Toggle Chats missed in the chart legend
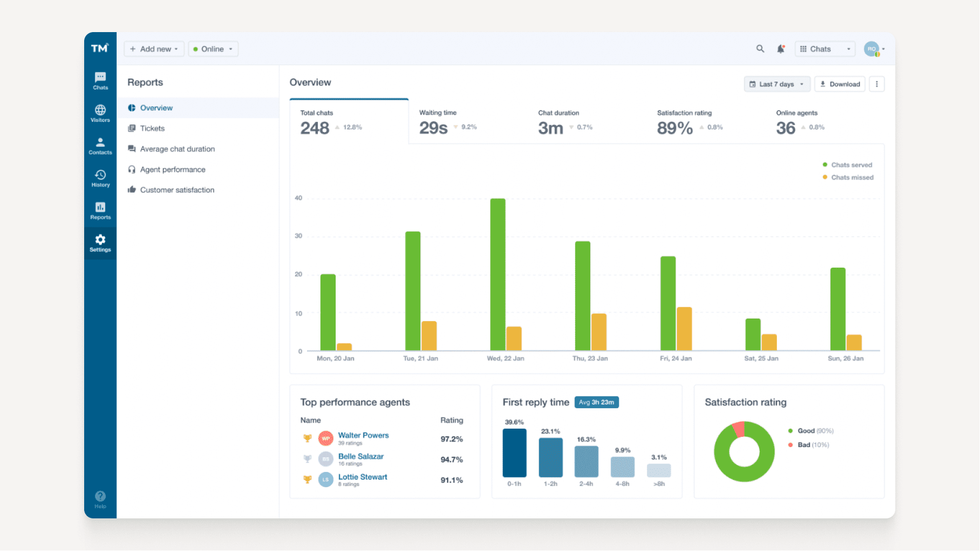The width and height of the screenshot is (980, 551). click(848, 177)
